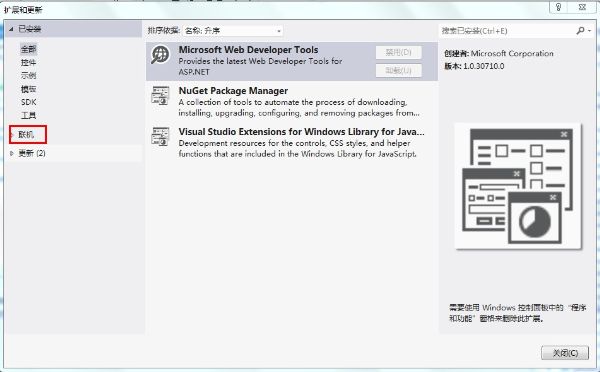Select Visual Studio Extensions for Windows Library title
The height and width of the screenshot is (372, 600).
(302, 132)
